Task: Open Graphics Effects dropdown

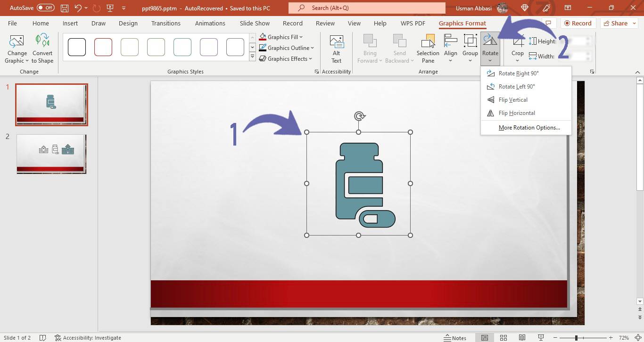Action: (286, 58)
